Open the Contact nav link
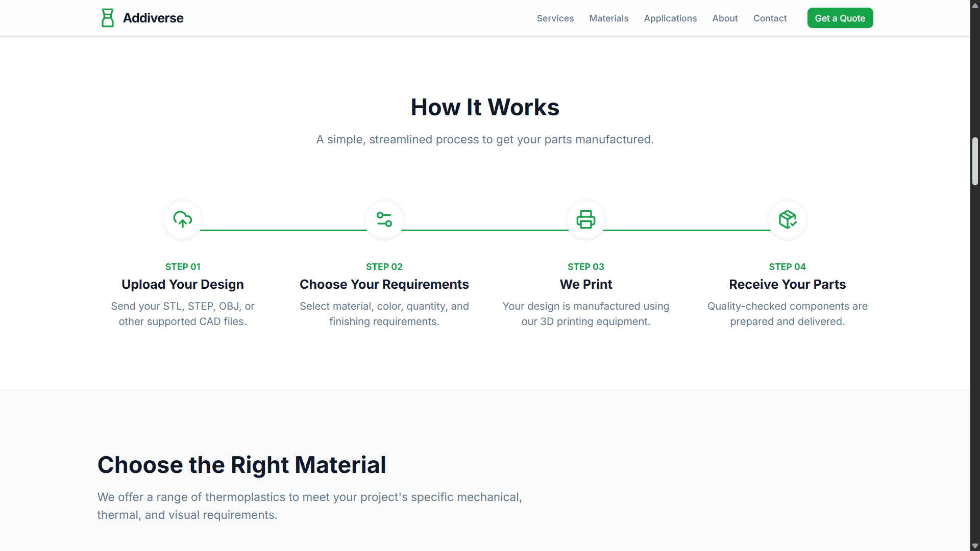Screen dimensions: 980x551 (x=770, y=18)
